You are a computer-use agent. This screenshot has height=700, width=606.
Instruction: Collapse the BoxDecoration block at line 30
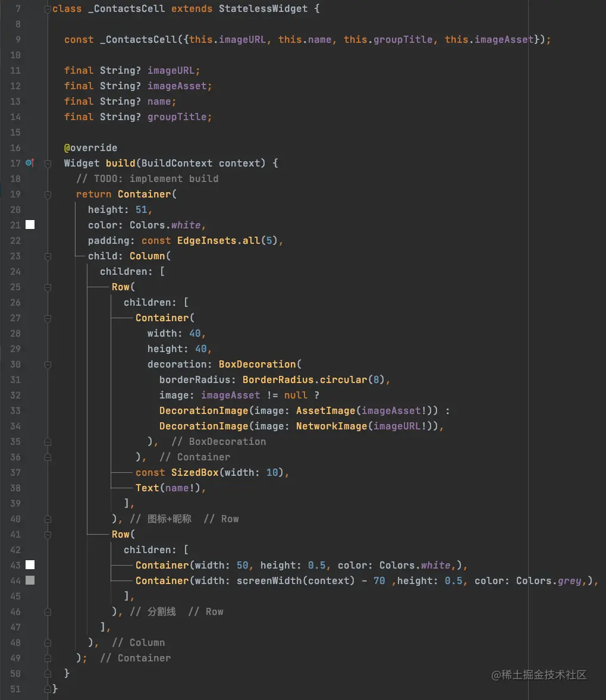coord(48,364)
